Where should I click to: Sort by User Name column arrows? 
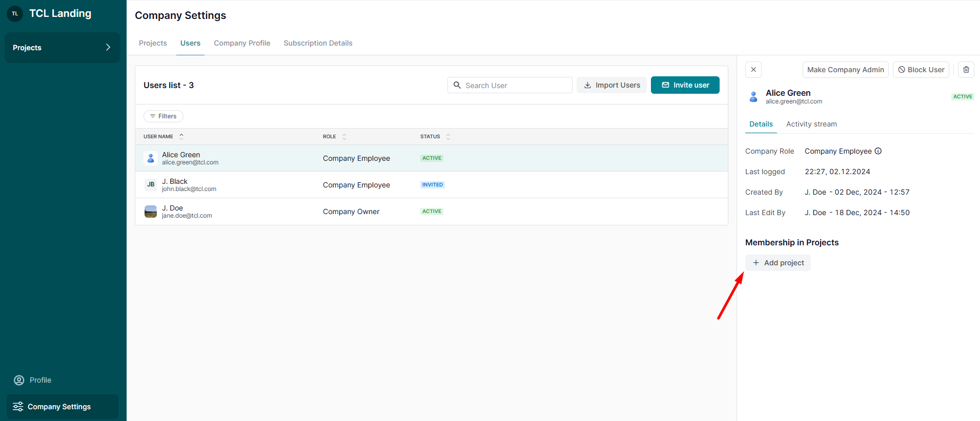point(181,137)
